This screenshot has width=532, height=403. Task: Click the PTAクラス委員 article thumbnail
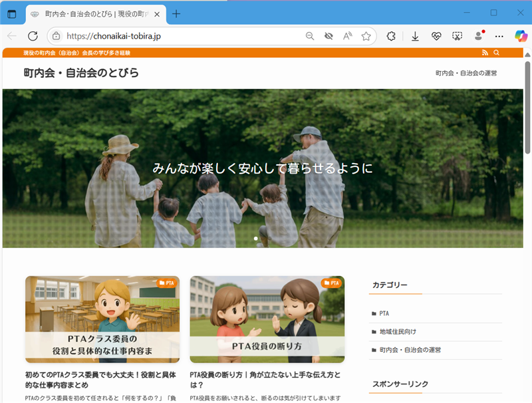click(102, 319)
